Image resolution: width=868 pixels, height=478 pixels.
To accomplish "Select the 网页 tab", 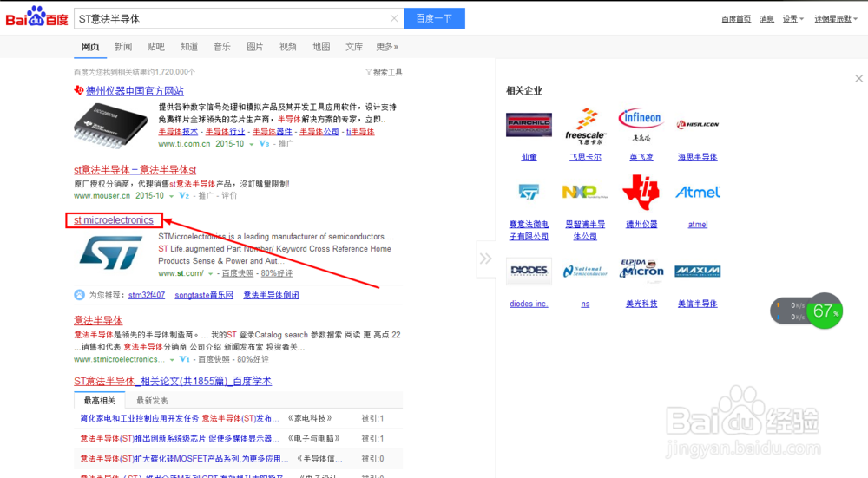I will [90, 47].
